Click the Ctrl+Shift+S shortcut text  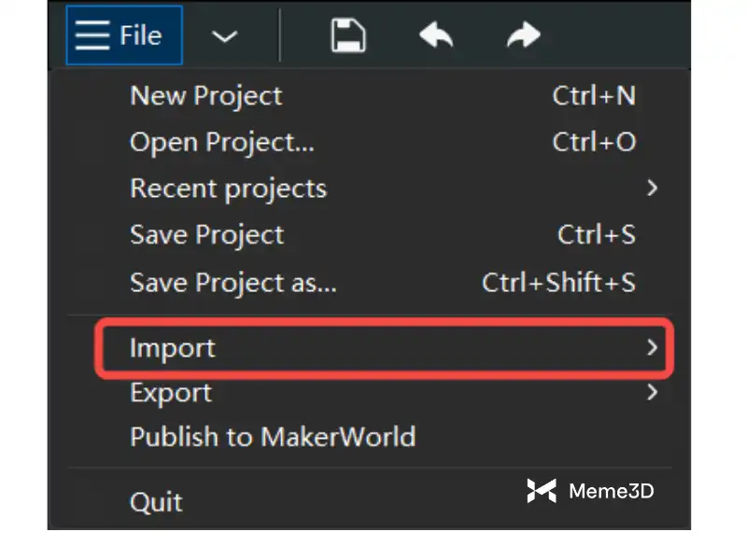pyautogui.click(x=558, y=282)
